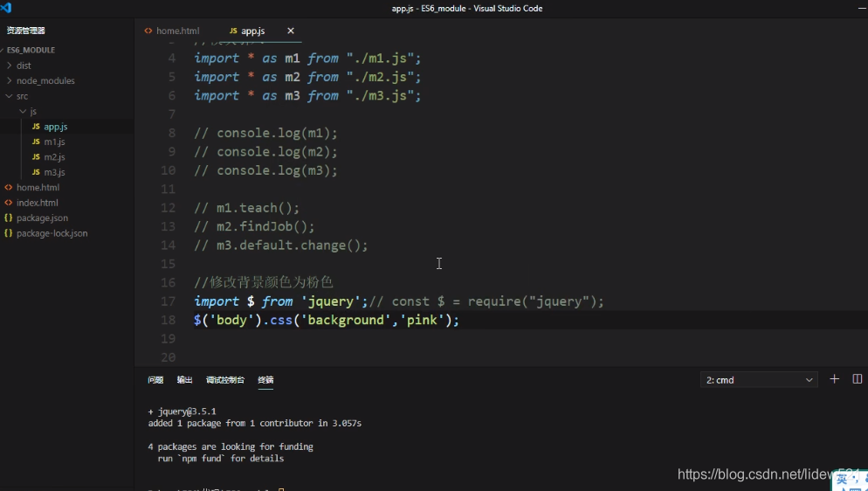This screenshot has height=491, width=868.
Task: Collapse the ES6_MODULE project root
Action: coord(31,50)
